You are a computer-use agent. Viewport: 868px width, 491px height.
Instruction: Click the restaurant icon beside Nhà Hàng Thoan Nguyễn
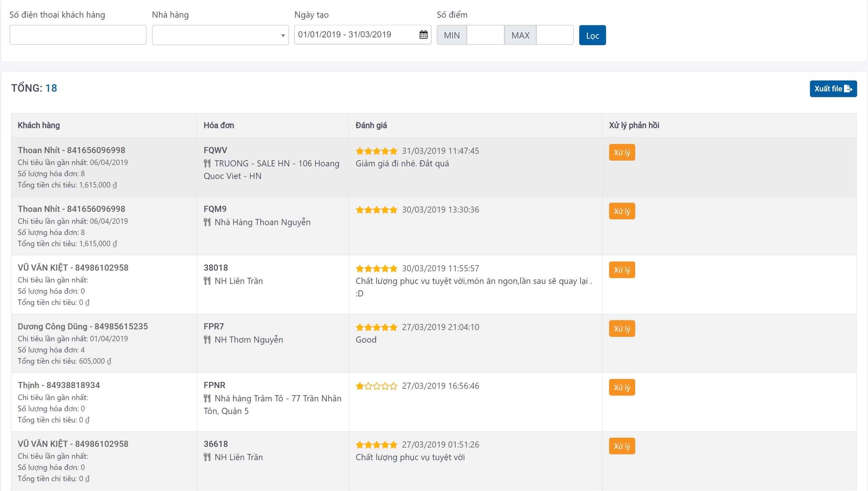pyautogui.click(x=207, y=222)
